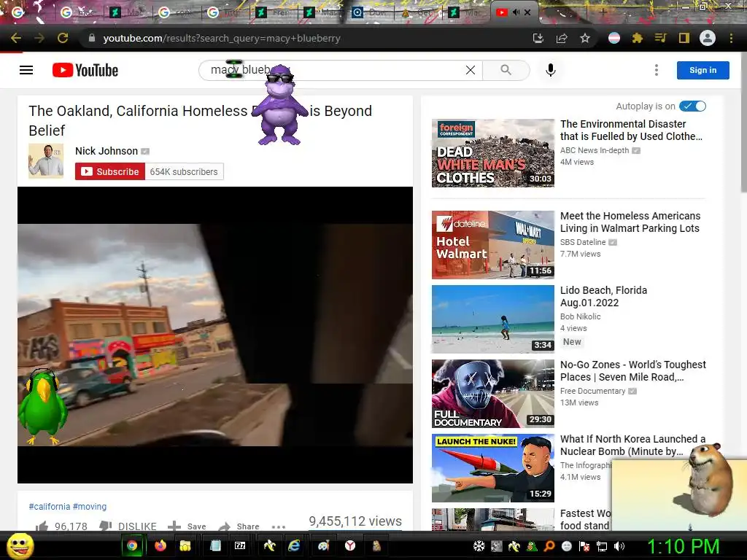Click the Sign in button
The width and height of the screenshot is (747, 560).
703,71
